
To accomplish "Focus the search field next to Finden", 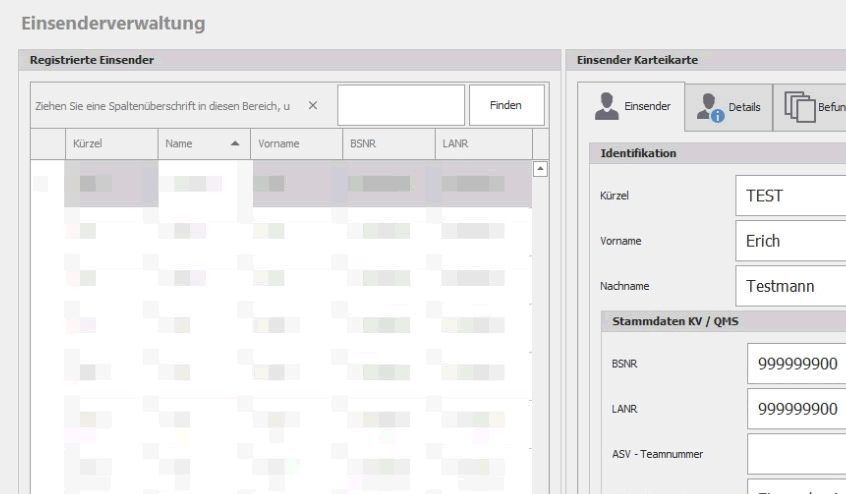I will [x=401, y=105].
